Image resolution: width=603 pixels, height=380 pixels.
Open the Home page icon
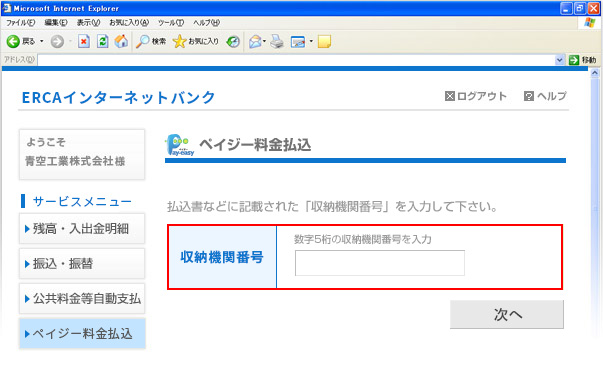[x=121, y=41]
